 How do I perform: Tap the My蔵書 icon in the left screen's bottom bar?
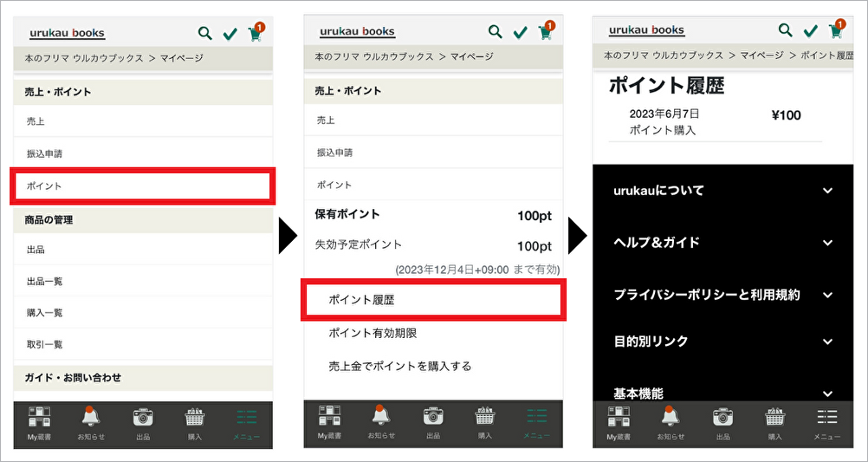pos(38,423)
